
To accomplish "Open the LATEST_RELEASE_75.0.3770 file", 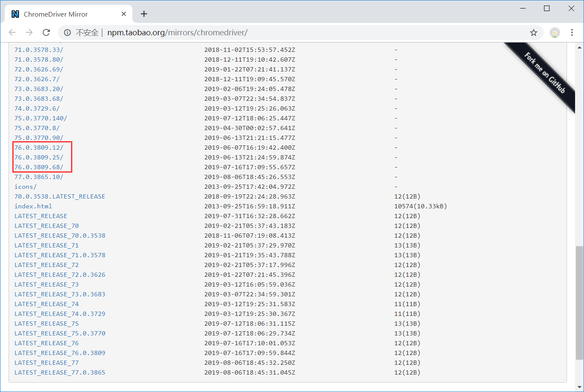I will pyautogui.click(x=60, y=333).
